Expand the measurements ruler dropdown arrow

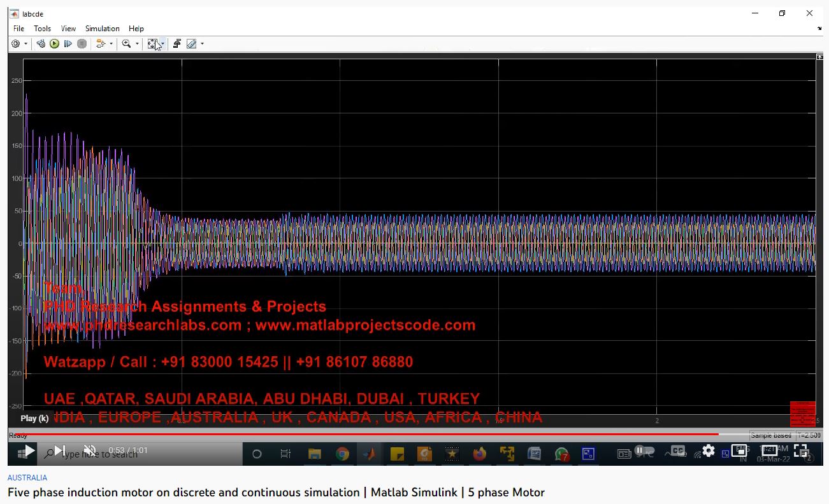[202, 44]
